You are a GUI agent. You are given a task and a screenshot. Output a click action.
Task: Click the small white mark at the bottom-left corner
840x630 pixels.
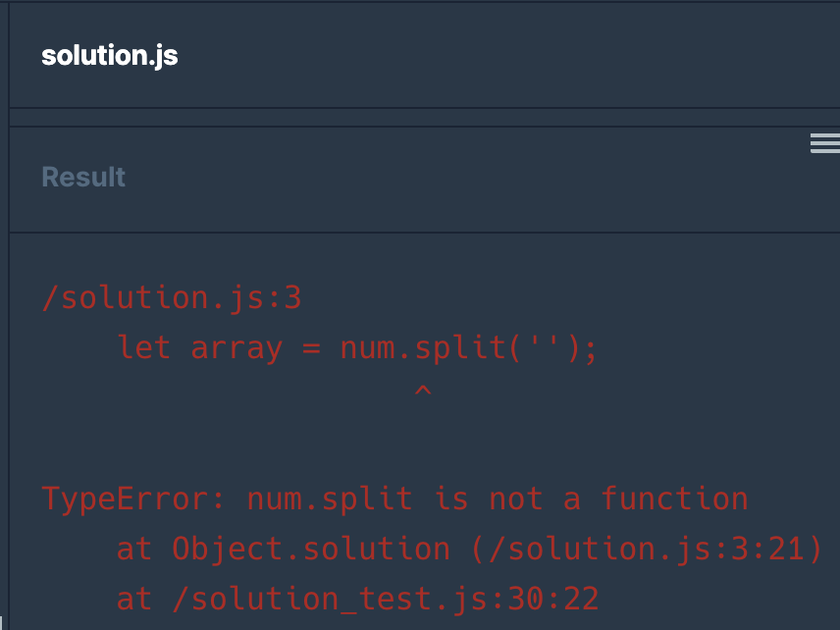(x=1, y=622)
